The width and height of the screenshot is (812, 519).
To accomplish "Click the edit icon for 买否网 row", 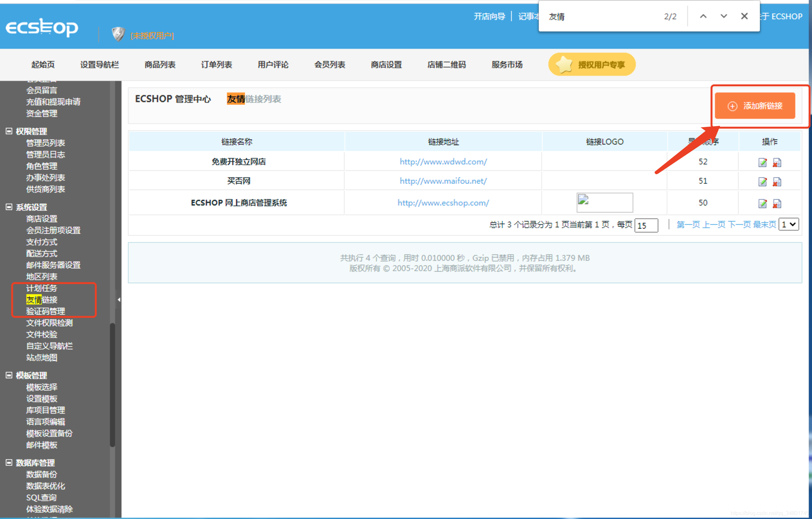I will (x=762, y=182).
